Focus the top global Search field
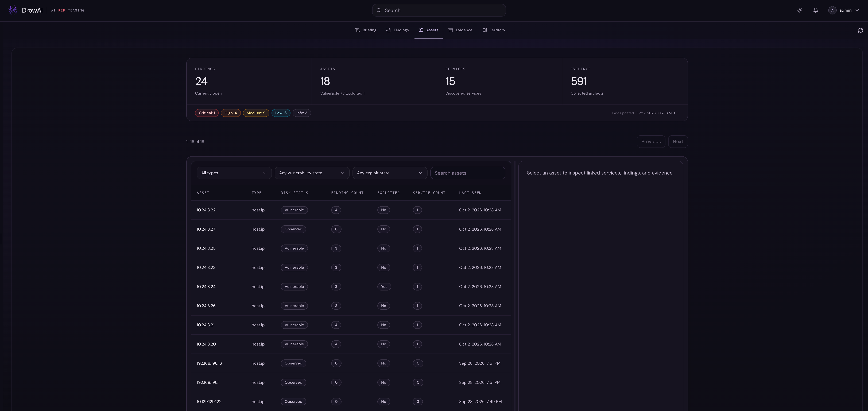 [x=439, y=10]
